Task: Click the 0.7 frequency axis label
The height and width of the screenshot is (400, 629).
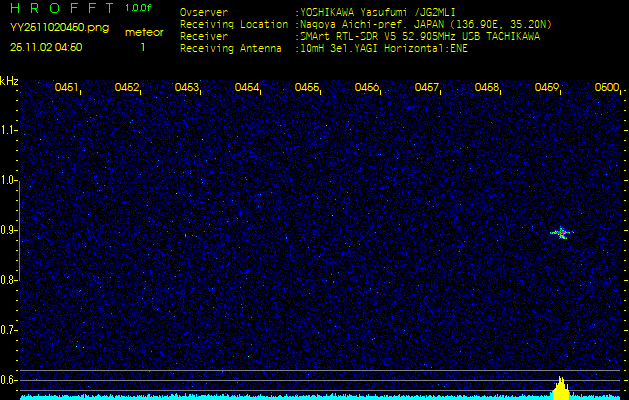Action: click(x=9, y=329)
